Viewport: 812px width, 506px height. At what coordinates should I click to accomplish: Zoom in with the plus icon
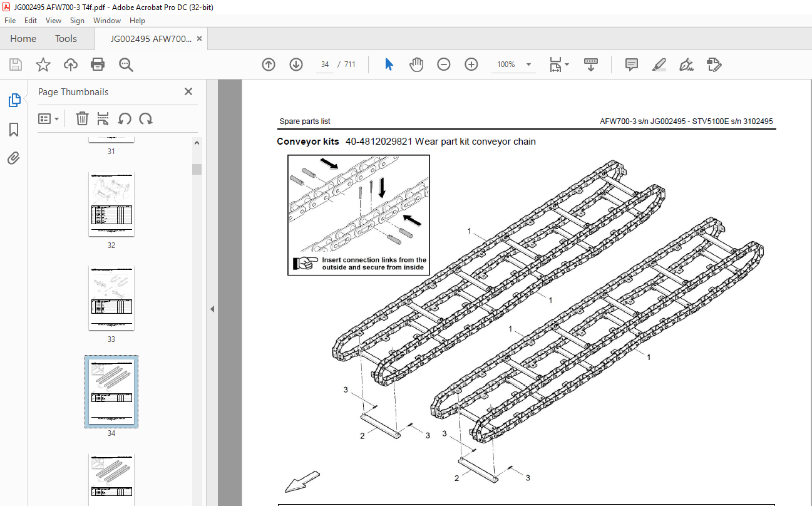coord(471,65)
